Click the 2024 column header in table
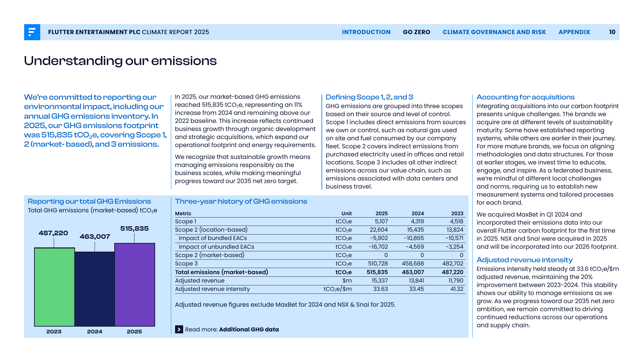 pyautogui.click(x=418, y=214)
